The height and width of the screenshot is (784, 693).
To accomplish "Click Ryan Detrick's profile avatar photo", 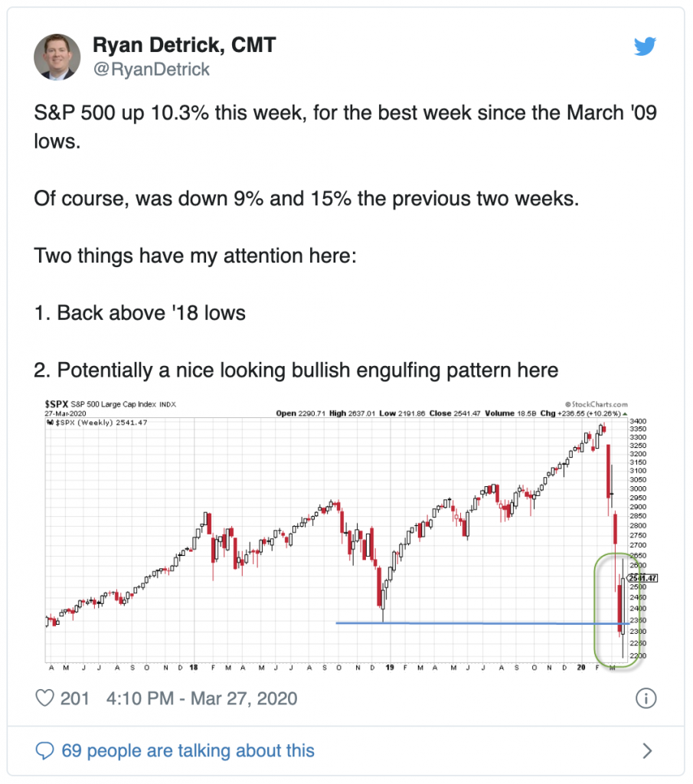I will tap(57, 57).
